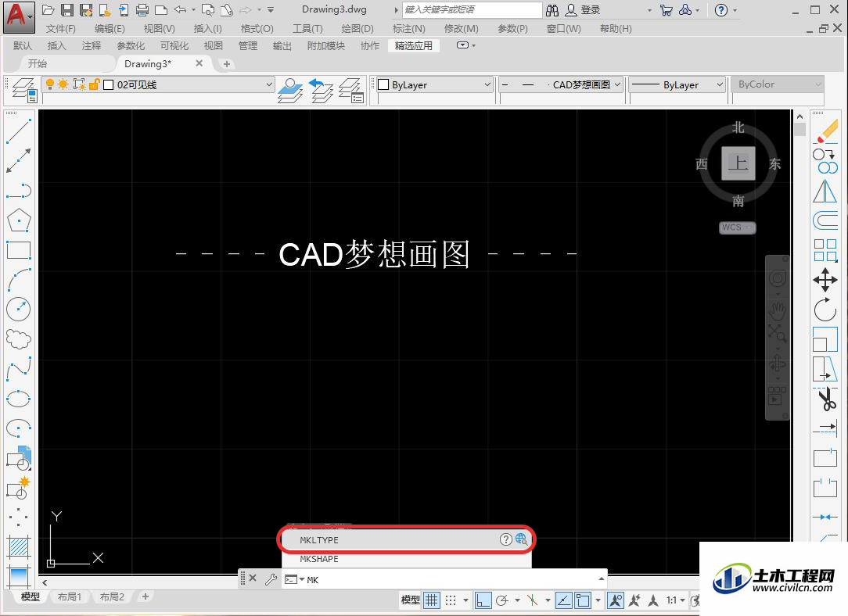Select the Spline tool

[x=19, y=369]
